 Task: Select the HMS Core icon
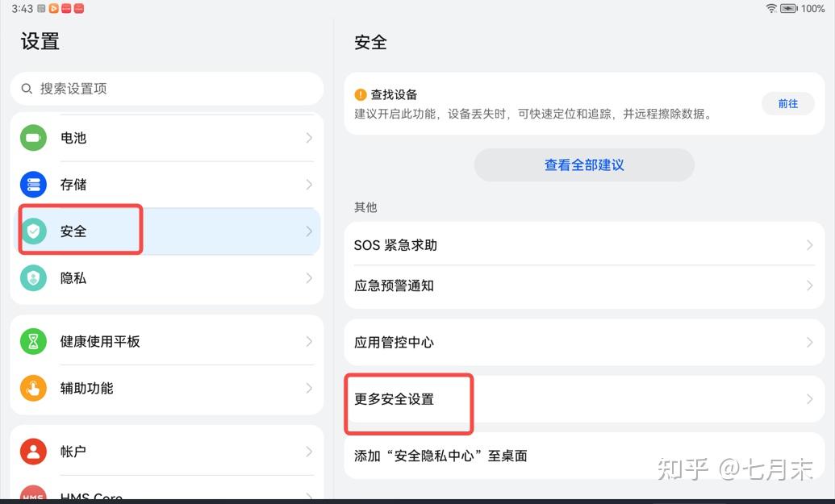coord(33,494)
